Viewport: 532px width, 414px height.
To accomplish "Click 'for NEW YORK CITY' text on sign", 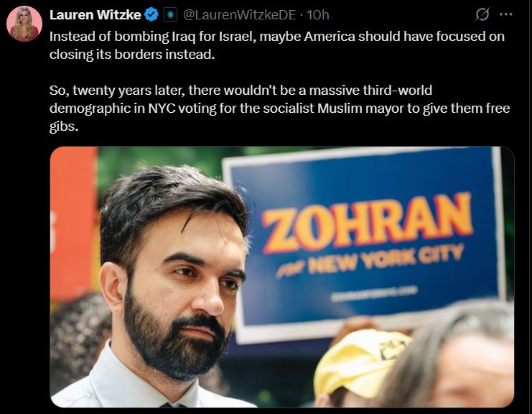I will pos(370,262).
